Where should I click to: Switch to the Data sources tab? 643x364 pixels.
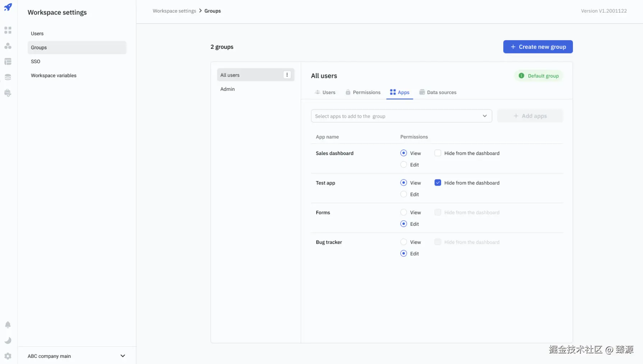438,93
